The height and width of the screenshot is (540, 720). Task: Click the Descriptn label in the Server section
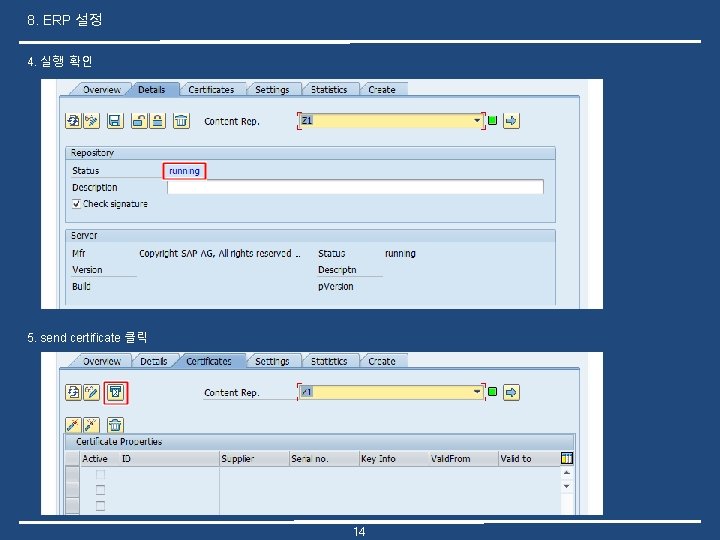(337, 270)
